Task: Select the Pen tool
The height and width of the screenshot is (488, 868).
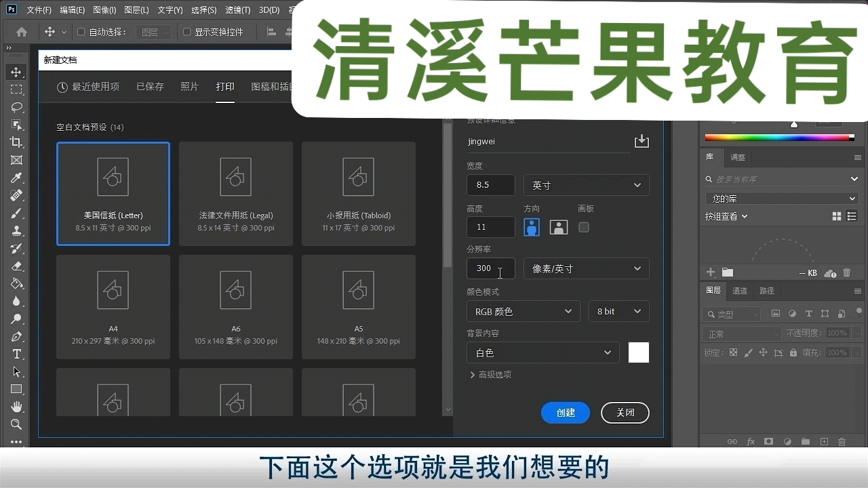Action: [16, 336]
